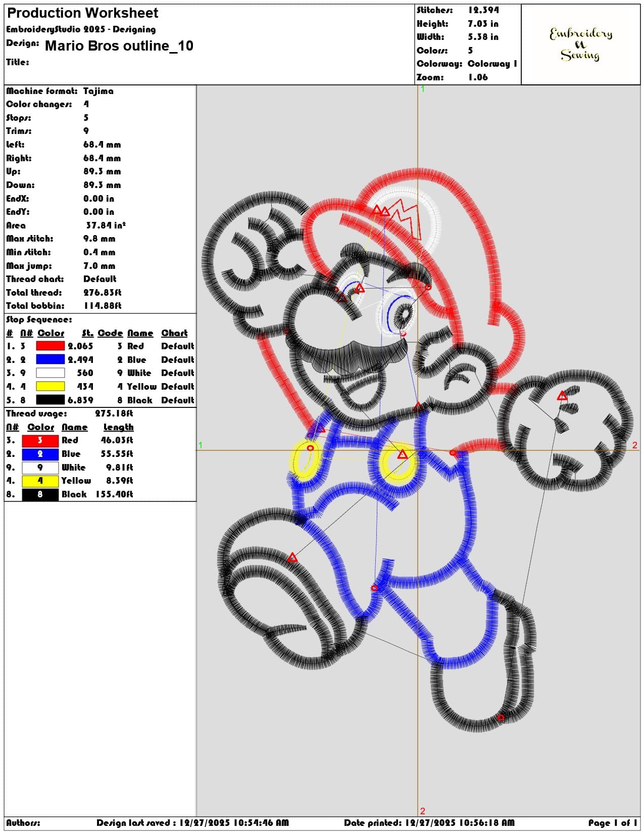Click the blue swatch in Stop Sequence row 2
Viewport: 644px width, 834px height.
tap(51, 359)
